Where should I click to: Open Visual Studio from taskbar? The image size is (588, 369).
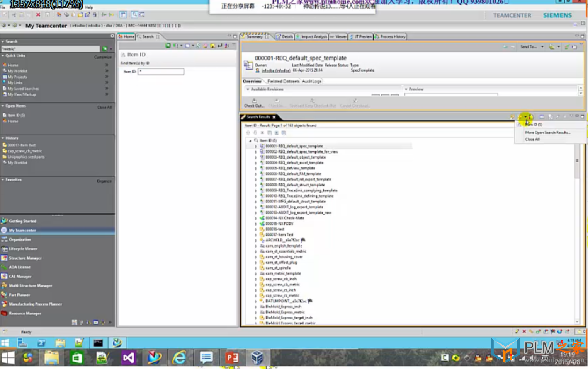click(x=128, y=358)
